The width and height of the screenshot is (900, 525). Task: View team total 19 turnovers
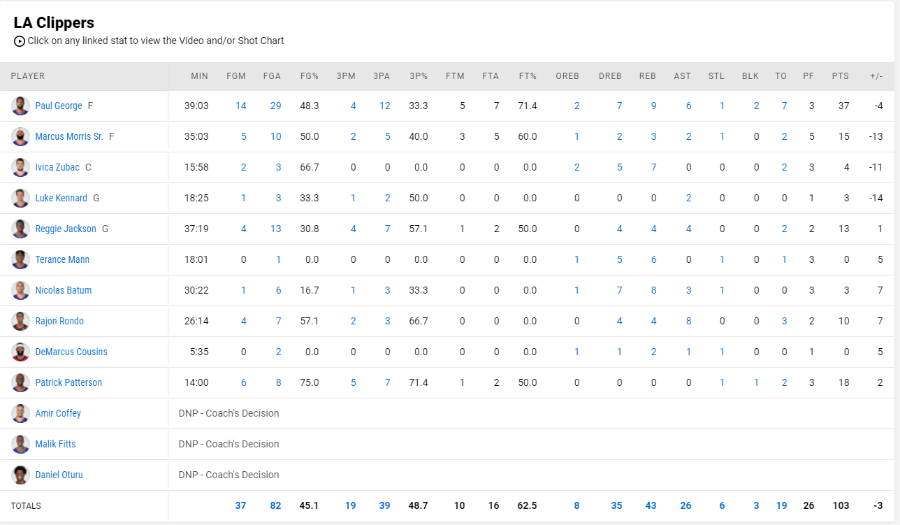point(781,505)
